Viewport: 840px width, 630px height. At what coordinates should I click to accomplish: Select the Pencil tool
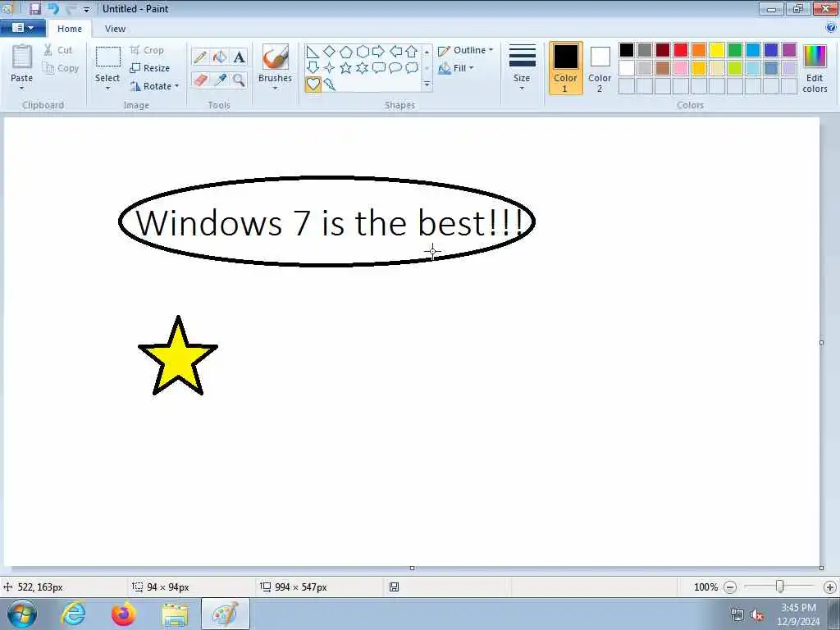200,57
